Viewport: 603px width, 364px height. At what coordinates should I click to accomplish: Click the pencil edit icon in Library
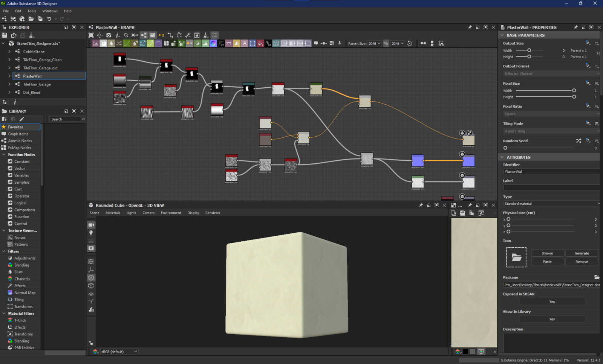click(22, 119)
